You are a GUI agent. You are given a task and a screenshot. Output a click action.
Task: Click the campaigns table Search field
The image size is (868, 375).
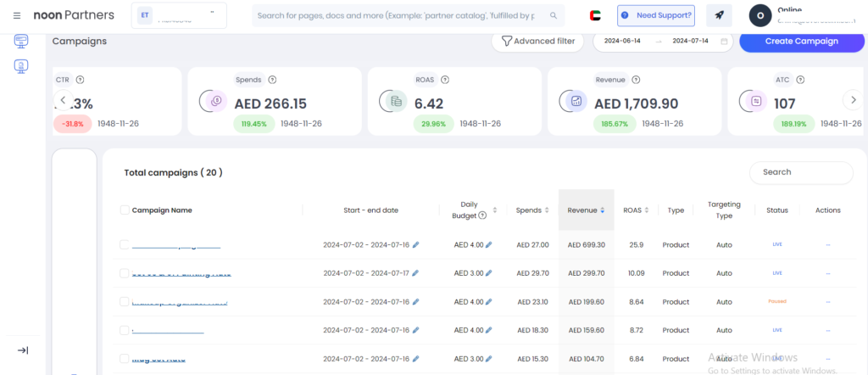pyautogui.click(x=800, y=172)
